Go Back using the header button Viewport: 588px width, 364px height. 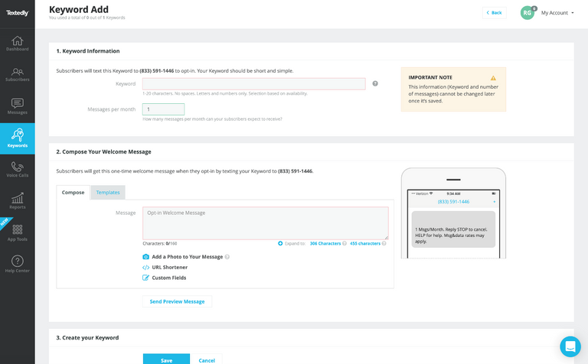click(494, 13)
